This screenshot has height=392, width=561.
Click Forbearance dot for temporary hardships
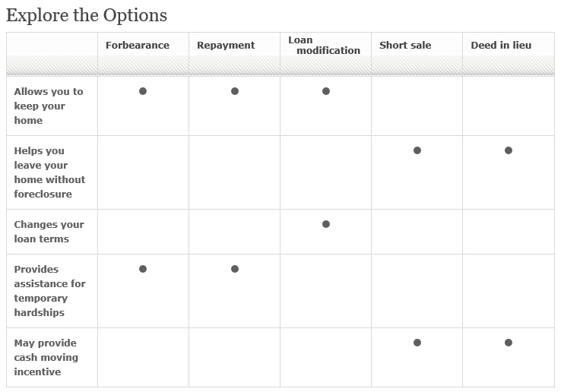[143, 269]
